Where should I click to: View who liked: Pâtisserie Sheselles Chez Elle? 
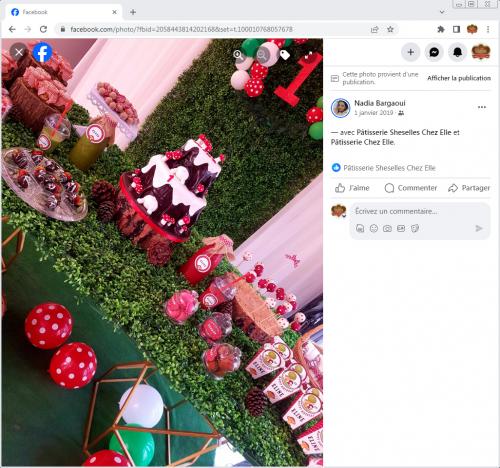389,168
